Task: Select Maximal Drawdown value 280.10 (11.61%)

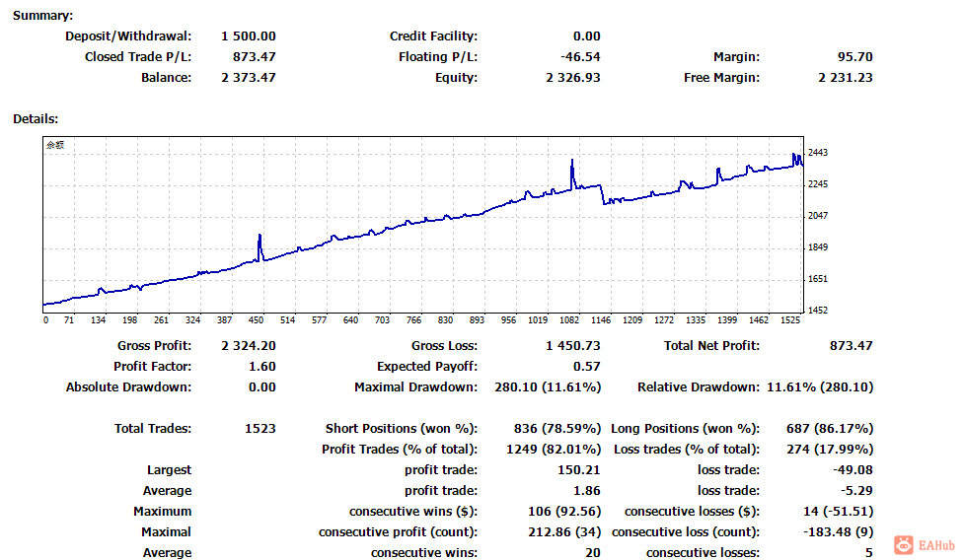Action: coord(548,387)
